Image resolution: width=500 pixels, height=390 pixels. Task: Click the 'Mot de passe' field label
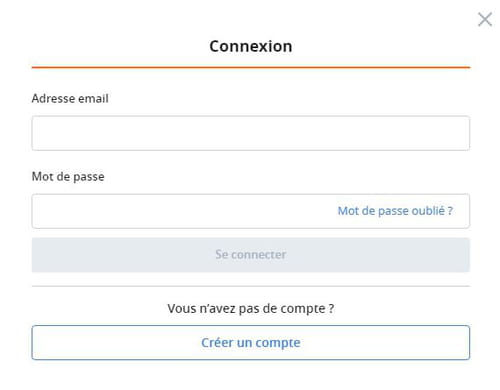tap(68, 176)
